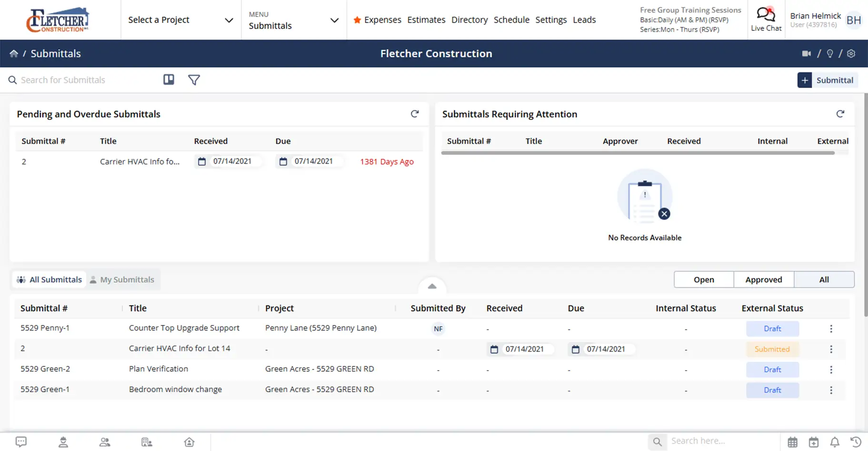This screenshot has width=868, height=451.
Task: Open row options for 5529 Green-2
Action: click(x=831, y=370)
